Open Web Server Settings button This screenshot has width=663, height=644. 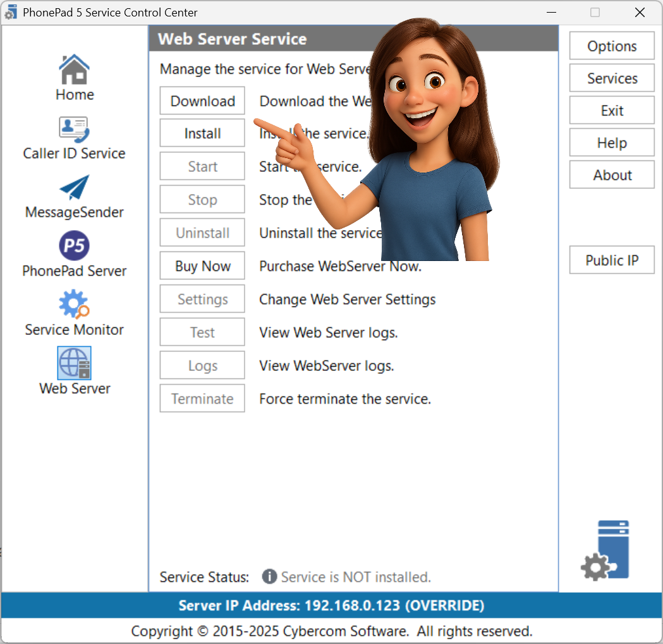[x=202, y=299]
